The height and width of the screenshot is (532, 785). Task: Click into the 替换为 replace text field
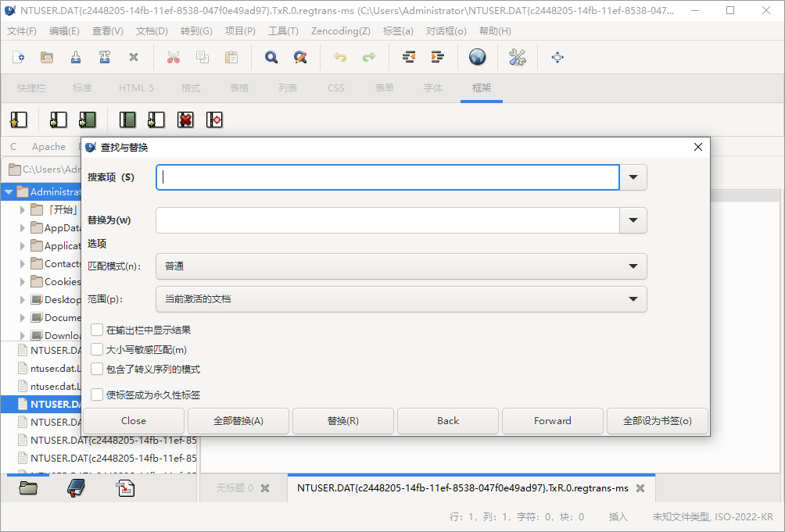point(388,220)
